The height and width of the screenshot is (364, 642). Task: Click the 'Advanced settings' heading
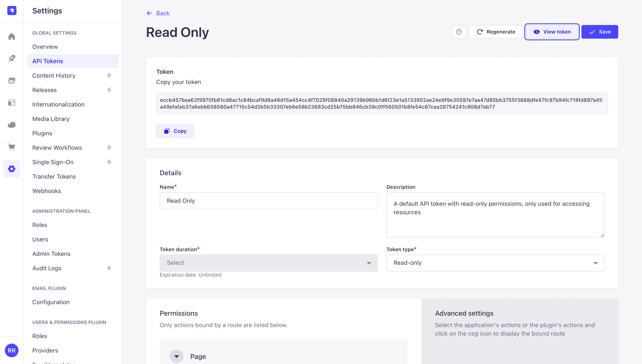point(464,313)
